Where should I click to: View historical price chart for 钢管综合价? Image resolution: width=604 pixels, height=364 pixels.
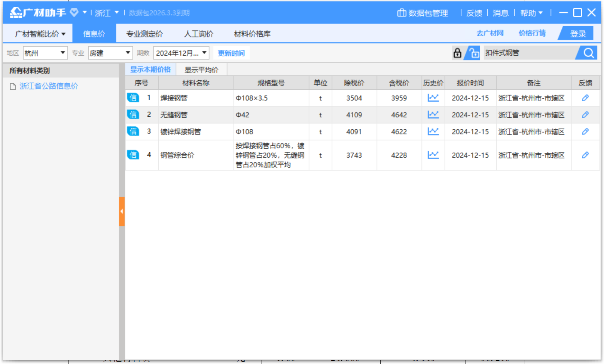tap(433, 155)
